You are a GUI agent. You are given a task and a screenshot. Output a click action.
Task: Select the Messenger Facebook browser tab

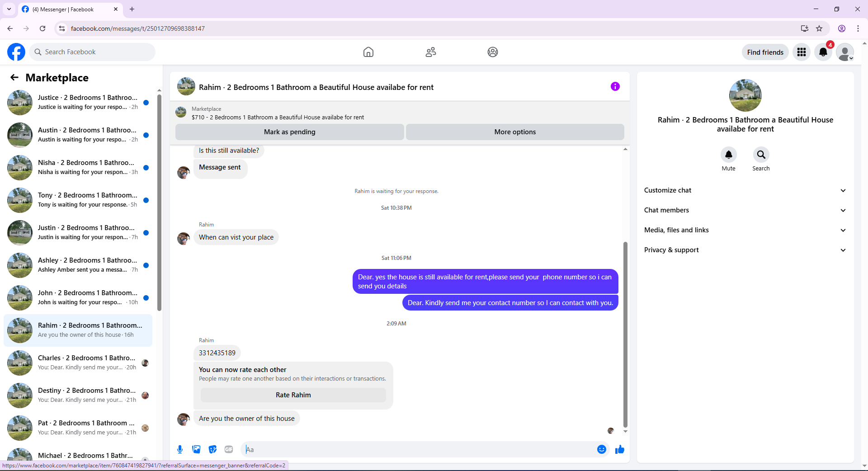tap(70, 9)
